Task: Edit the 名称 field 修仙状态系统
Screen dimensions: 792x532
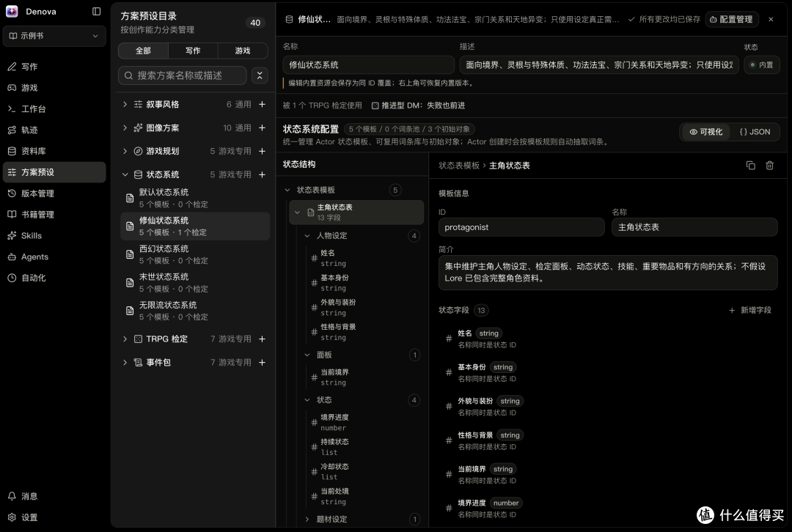Action: point(368,64)
